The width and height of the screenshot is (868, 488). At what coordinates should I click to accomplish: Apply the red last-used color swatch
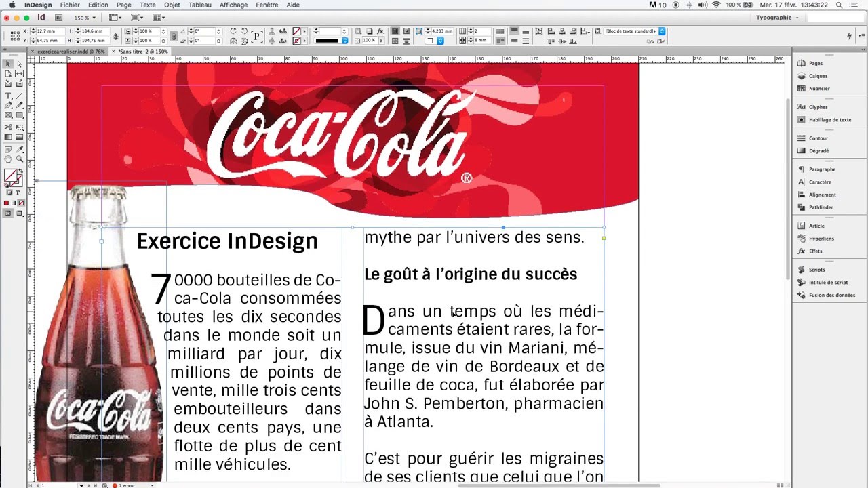pos(7,203)
